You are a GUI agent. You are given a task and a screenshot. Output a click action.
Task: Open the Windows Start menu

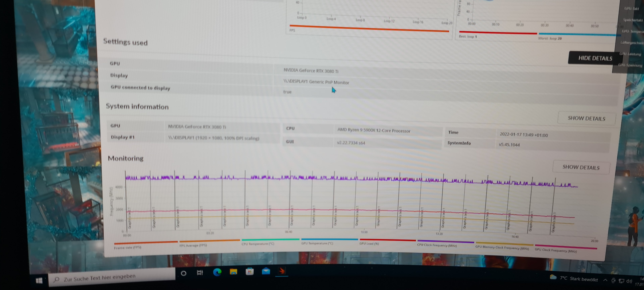click(x=39, y=281)
